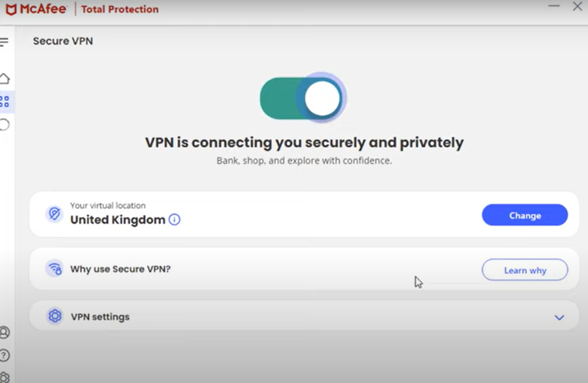Click the Secure VPN wifi-lock icon
The height and width of the screenshot is (383, 588).
pyautogui.click(x=54, y=269)
